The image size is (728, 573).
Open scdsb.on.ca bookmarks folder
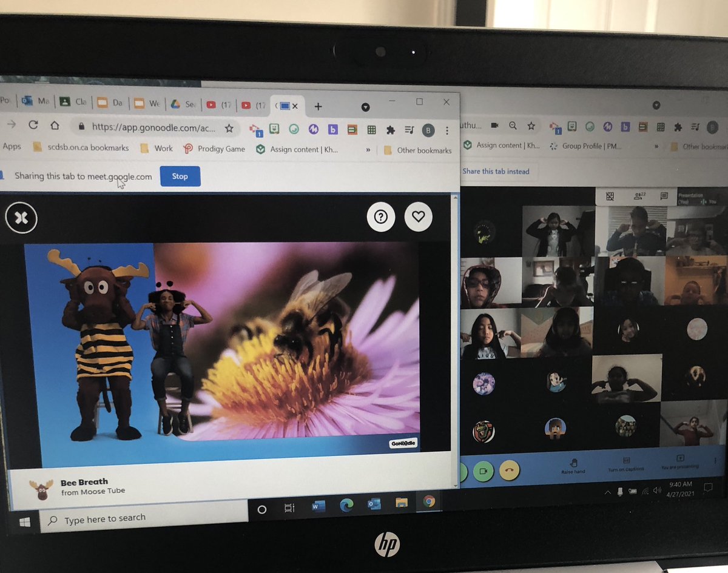(81, 147)
